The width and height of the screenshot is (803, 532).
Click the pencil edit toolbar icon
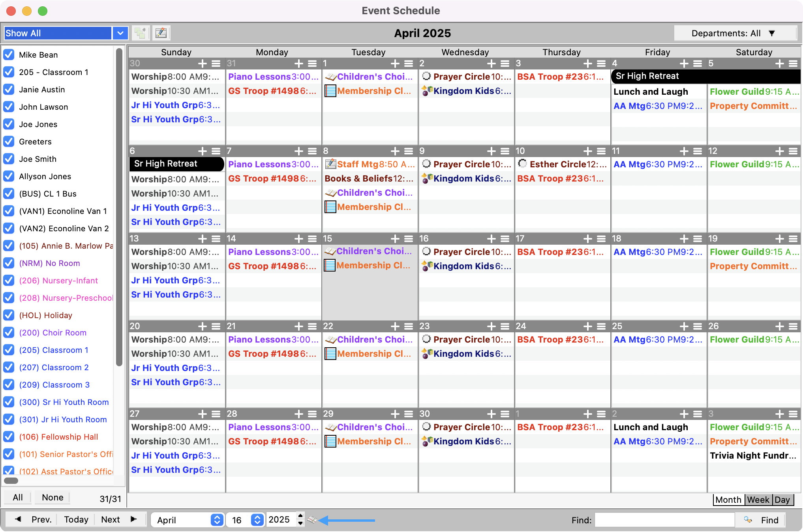161,33
